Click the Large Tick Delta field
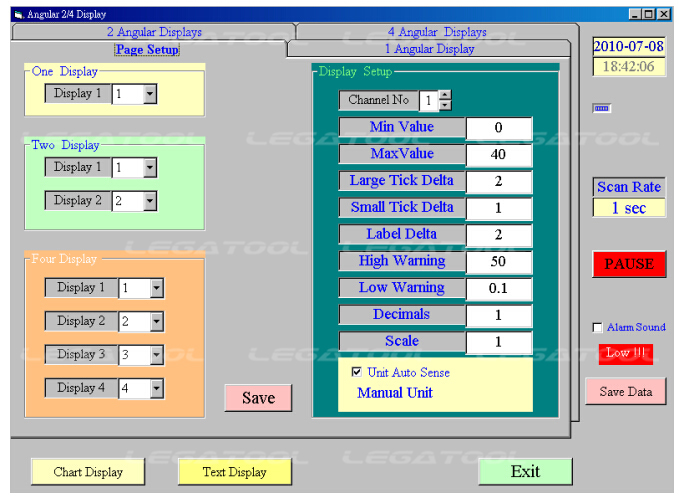 [498, 181]
